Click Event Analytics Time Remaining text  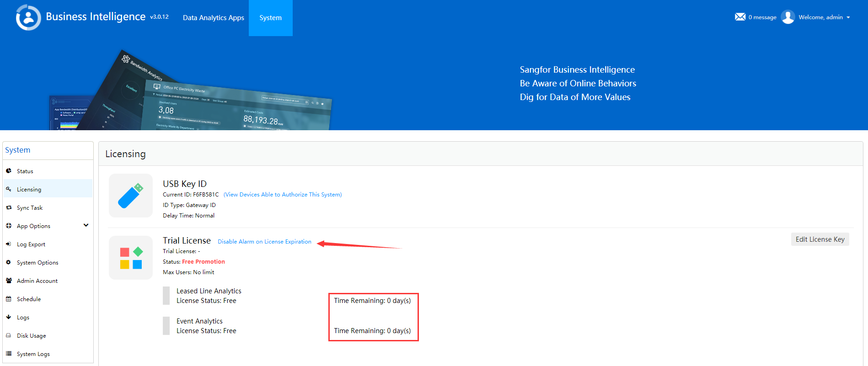372,331
